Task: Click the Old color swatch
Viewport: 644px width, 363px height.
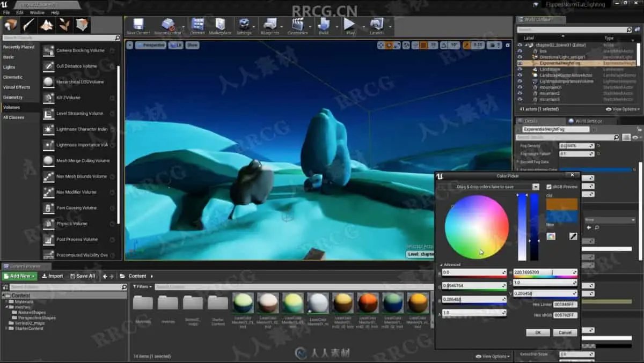Action: coord(562,204)
